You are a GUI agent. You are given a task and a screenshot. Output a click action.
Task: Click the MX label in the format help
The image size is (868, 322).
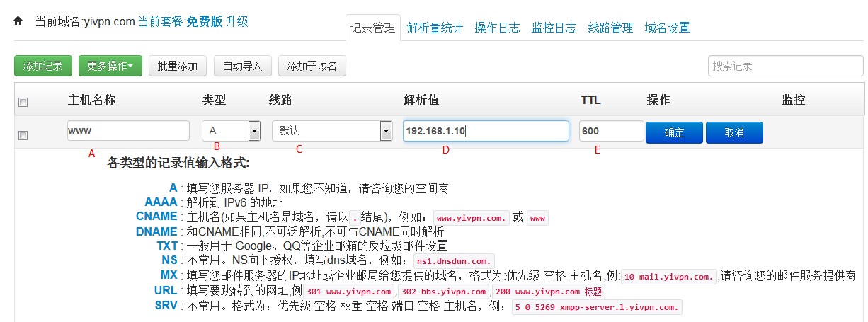coord(169,275)
